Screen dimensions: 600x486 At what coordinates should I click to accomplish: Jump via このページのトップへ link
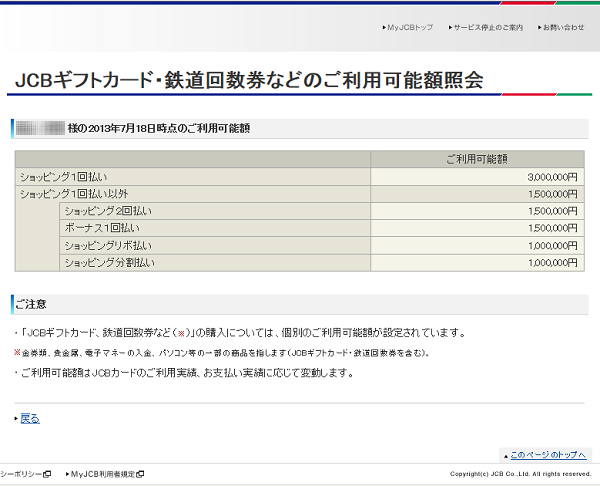tap(548, 455)
